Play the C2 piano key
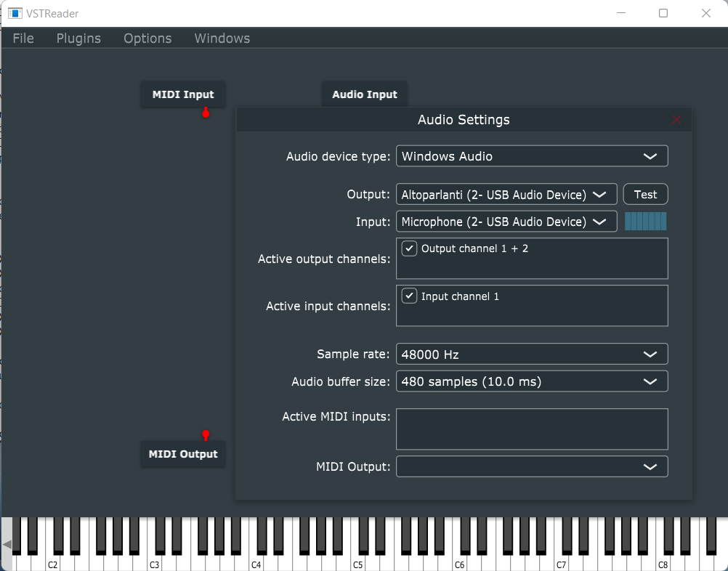This screenshot has height=571, width=728. (53, 562)
